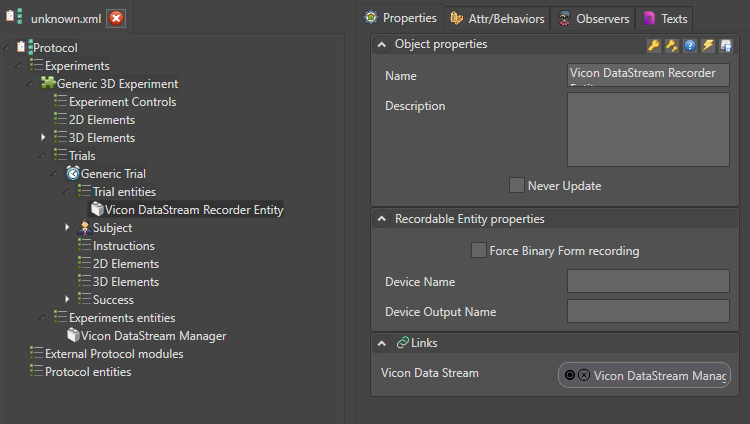Enable the Never Update checkbox
The image size is (750, 424).
[517, 185]
